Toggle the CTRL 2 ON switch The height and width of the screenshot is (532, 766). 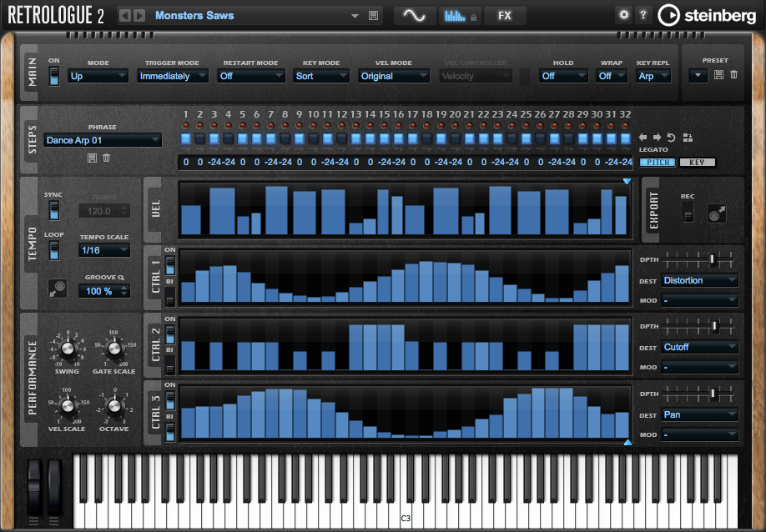tap(169, 334)
